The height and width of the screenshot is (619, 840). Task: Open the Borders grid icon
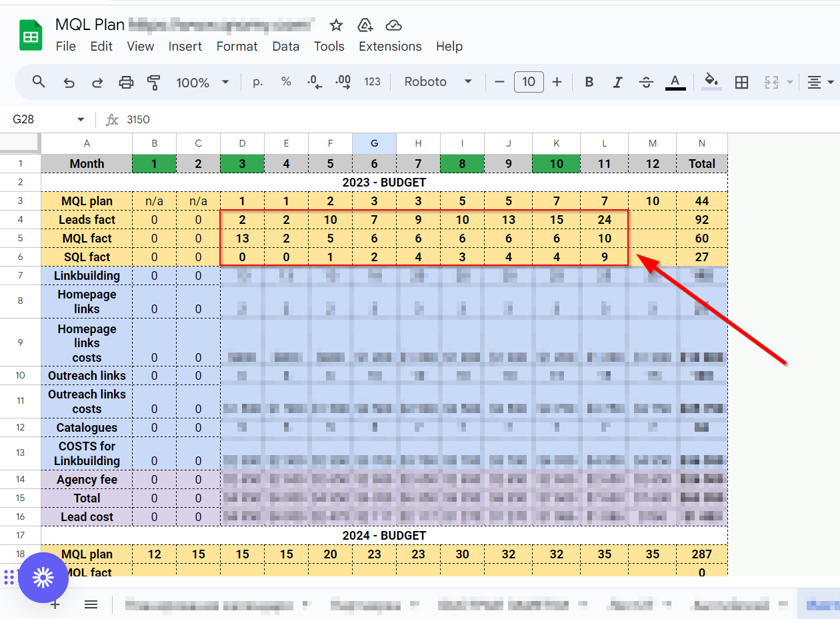coord(741,82)
